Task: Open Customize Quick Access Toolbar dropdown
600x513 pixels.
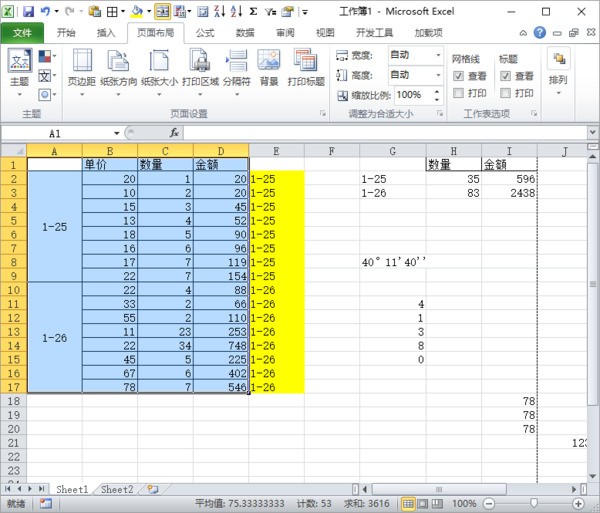Action: pyautogui.click(x=305, y=12)
